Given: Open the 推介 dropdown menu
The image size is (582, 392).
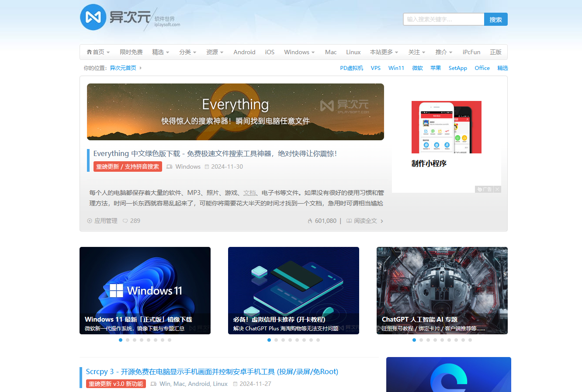Looking at the screenshot, I should (443, 52).
